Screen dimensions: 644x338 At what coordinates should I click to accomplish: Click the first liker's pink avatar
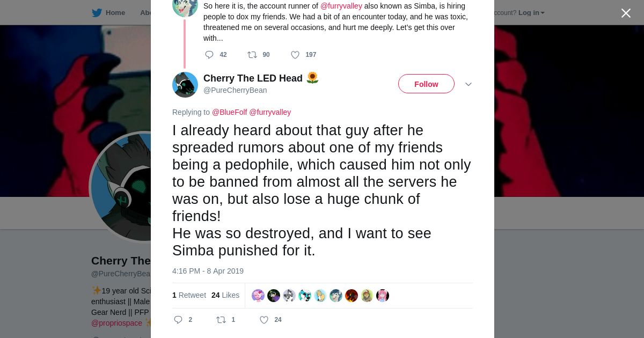(258, 296)
